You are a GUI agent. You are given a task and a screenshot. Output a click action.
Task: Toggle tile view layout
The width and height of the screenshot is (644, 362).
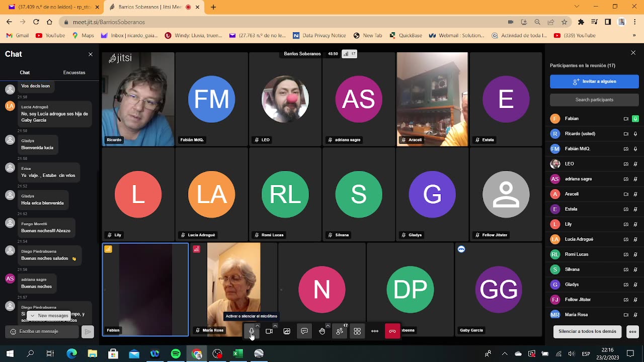point(357,331)
